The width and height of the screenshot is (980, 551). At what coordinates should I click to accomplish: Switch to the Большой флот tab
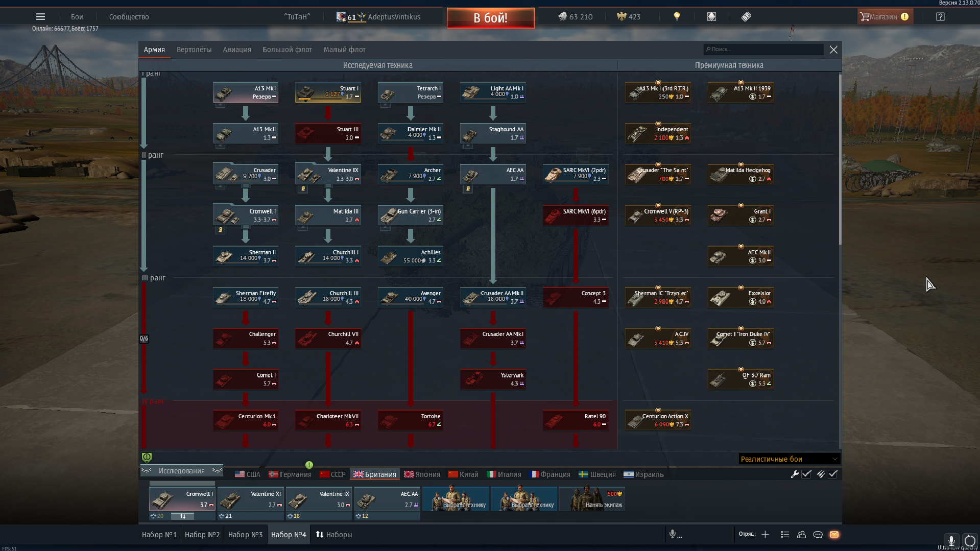[x=287, y=50]
